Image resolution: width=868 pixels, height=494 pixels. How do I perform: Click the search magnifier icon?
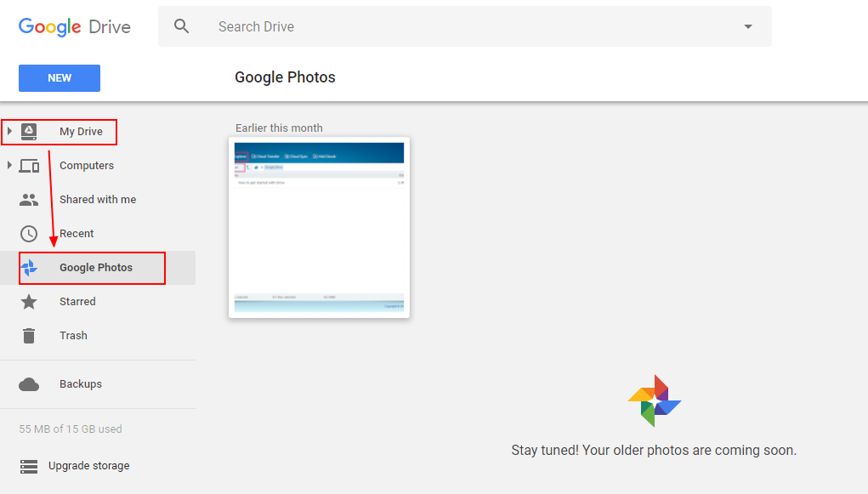[181, 26]
